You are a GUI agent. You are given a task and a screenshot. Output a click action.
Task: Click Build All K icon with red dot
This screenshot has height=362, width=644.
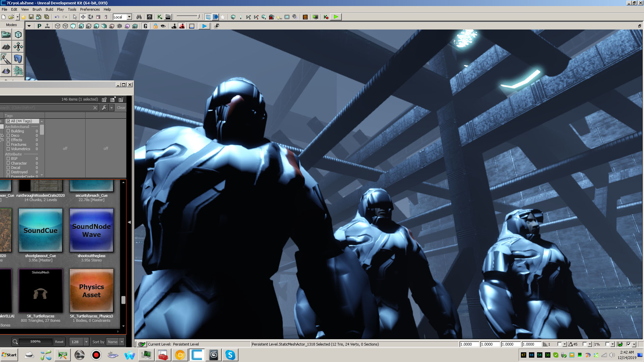point(326,17)
